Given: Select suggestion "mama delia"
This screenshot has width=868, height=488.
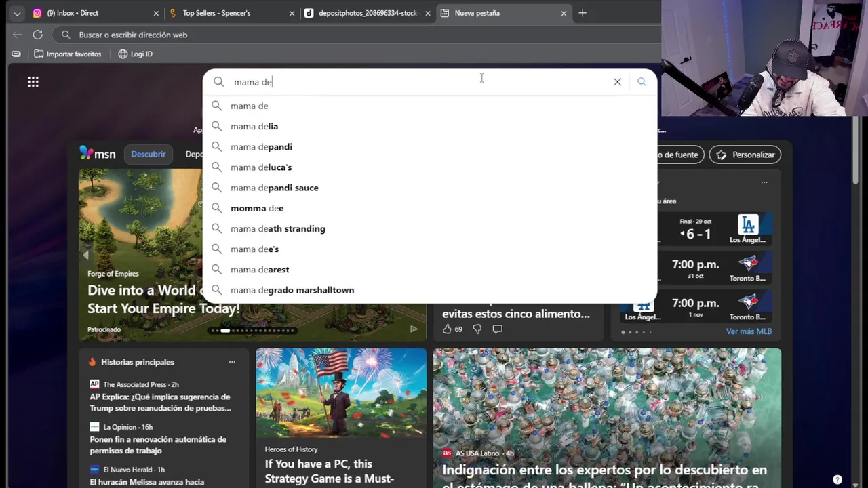Looking at the screenshot, I should click(430, 126).
